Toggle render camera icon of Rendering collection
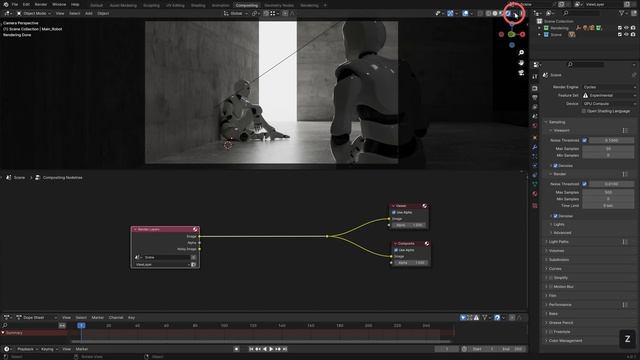Image resolution: width=640 pixels, height=360 pixels. [x=633, y=28]
